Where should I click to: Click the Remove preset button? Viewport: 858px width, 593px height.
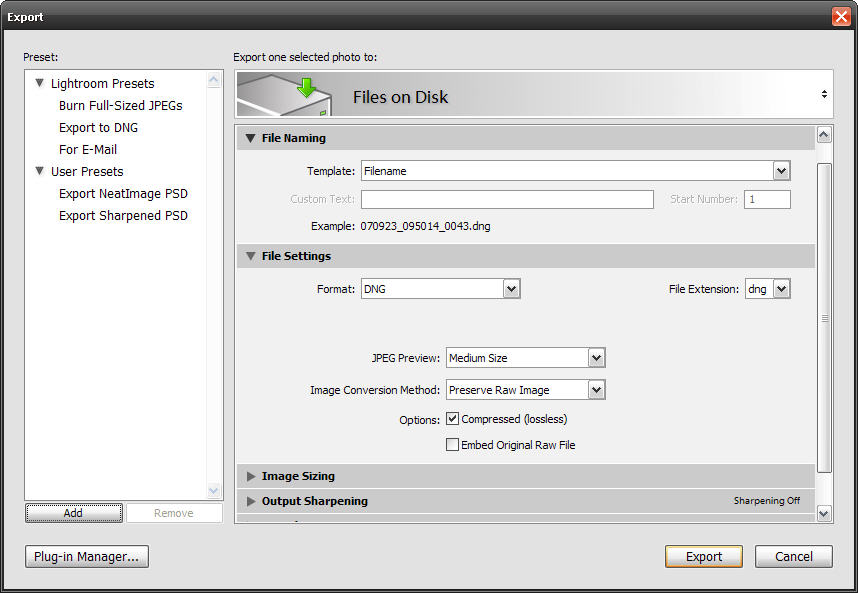click(x=174, y=513)
